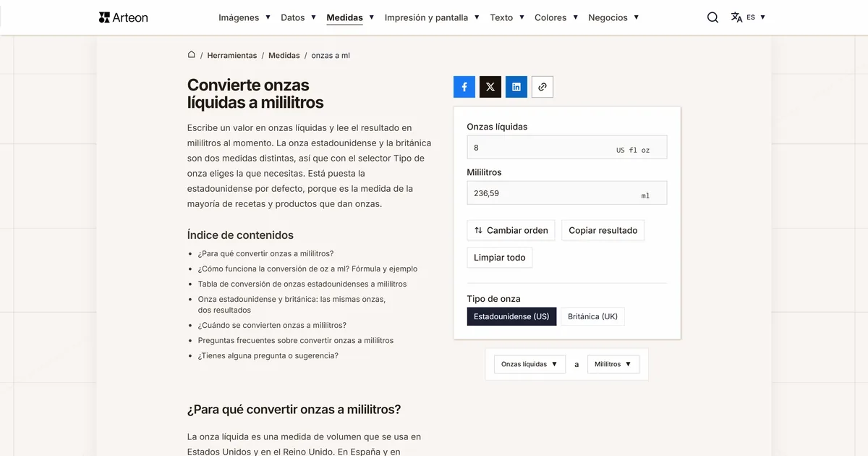Share on X icon
Screen dimensions: 868x456
(x=490, y=87)
